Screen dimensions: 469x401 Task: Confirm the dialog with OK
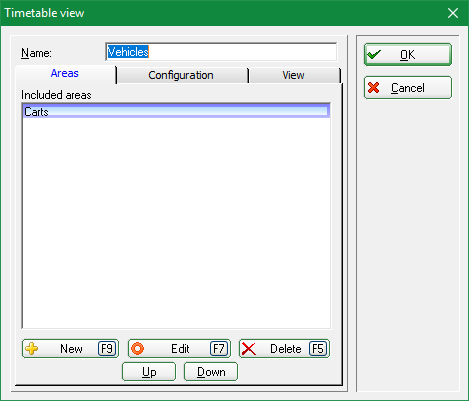[408, 54]
